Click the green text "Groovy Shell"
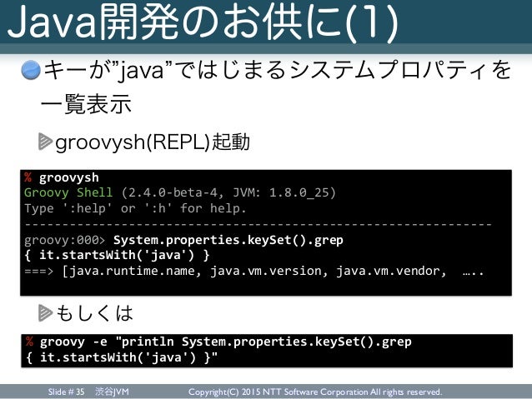Viewport: 532px width, 399px height. point(68,193)
